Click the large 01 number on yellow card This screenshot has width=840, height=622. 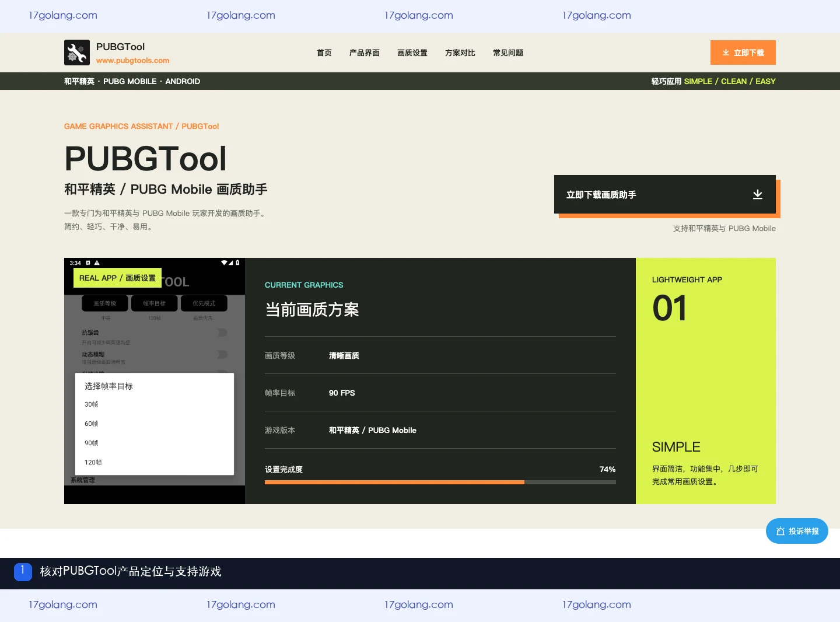point(670,308)
